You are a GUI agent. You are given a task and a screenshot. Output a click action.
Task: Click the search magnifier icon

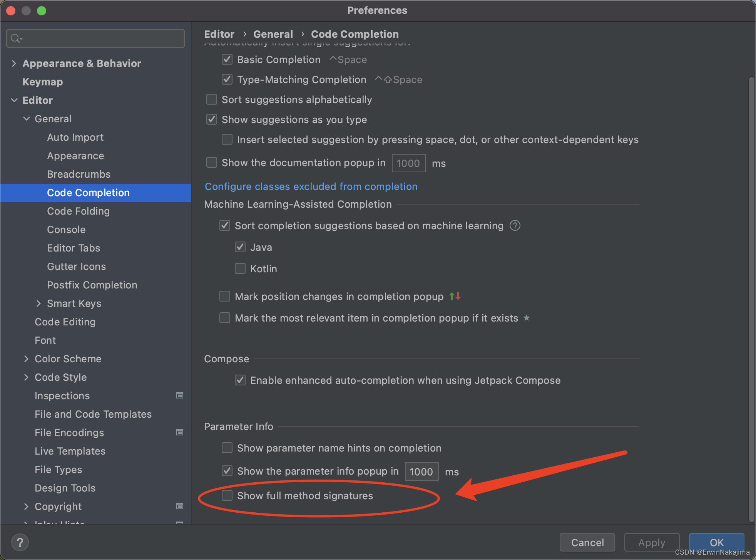point(16,38)
